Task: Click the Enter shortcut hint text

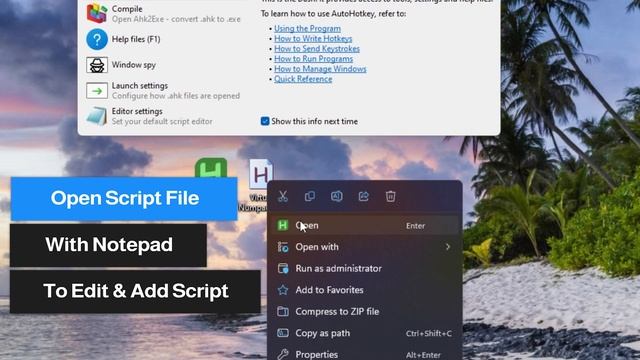Action: pyautogui.click(x=416, y=226)
